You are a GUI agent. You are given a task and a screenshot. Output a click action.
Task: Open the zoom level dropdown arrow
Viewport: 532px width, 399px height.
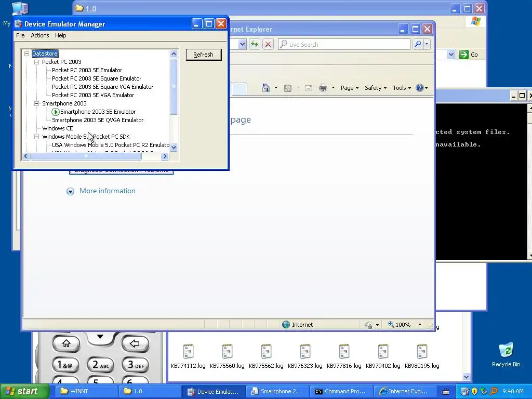[420, 325]
